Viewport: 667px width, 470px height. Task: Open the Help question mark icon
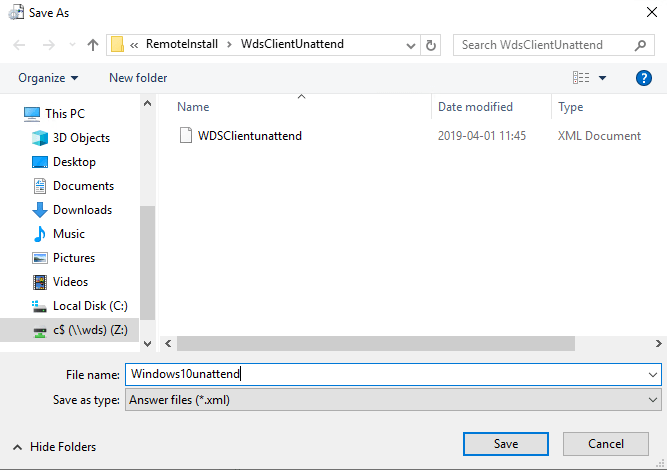[x=644, y=78]
